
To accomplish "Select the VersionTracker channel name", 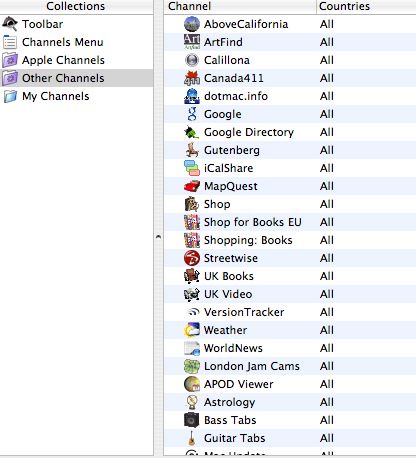I will (x=244, y=312).
